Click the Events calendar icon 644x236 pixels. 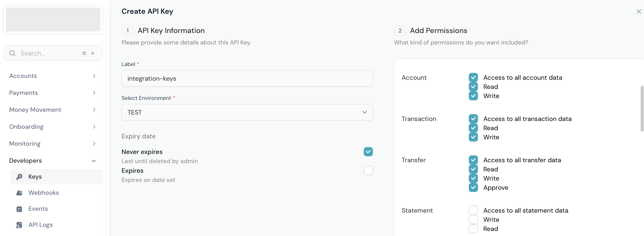(x=19, y=209)
